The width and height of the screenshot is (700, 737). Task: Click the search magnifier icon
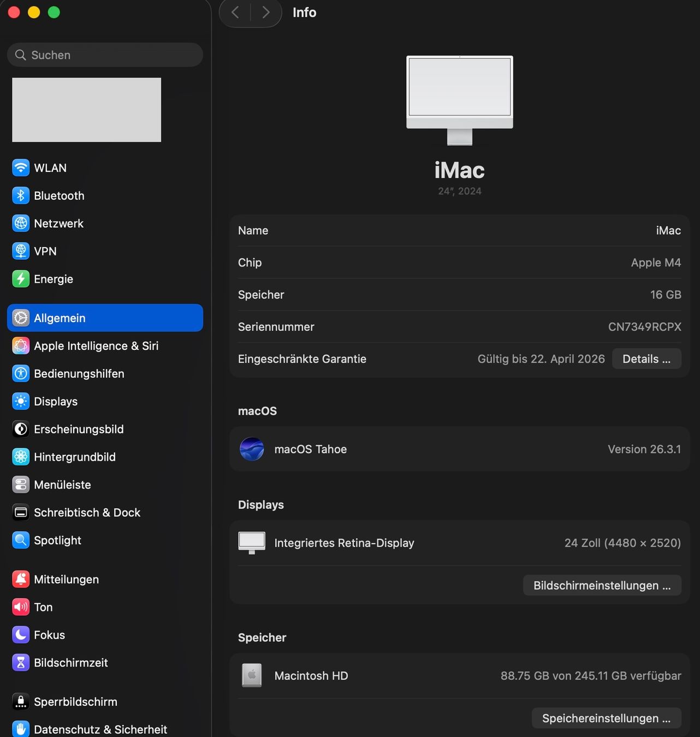pos(21,55)
